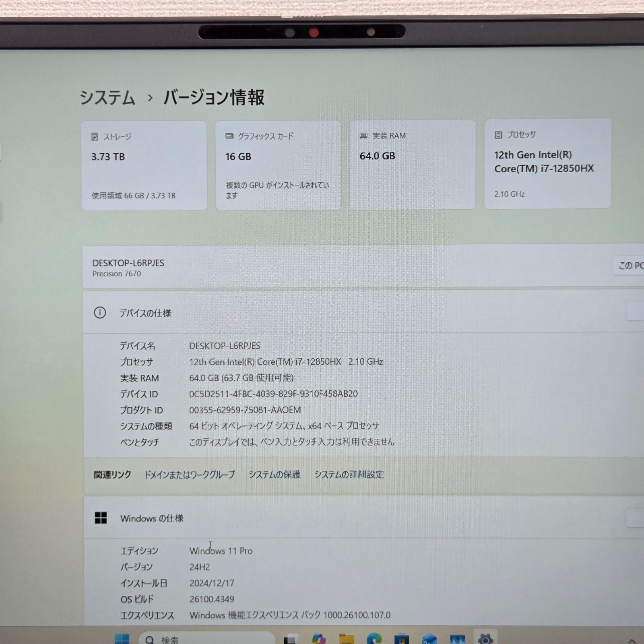The width and height of the screenshot is (644, 644).
Task: Click 複数の GPU がインストールされています text
Action: 277,190
